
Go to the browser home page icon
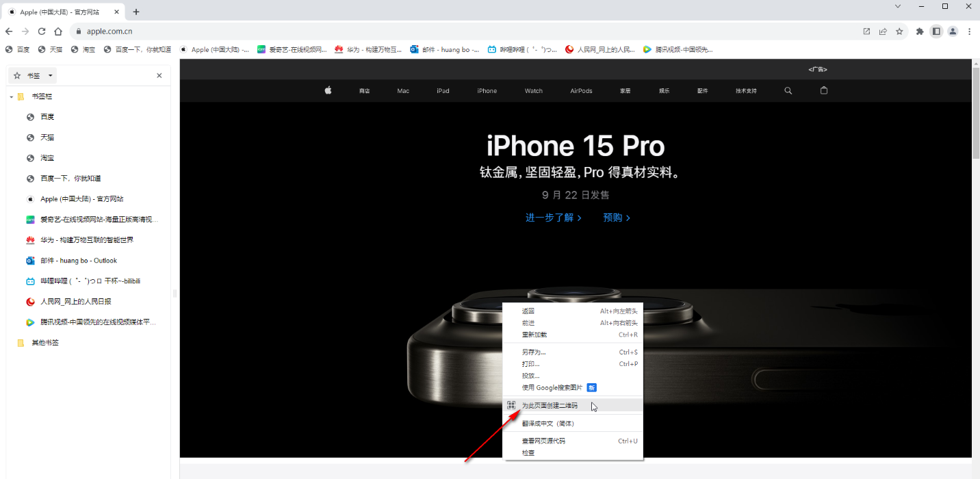58,31
